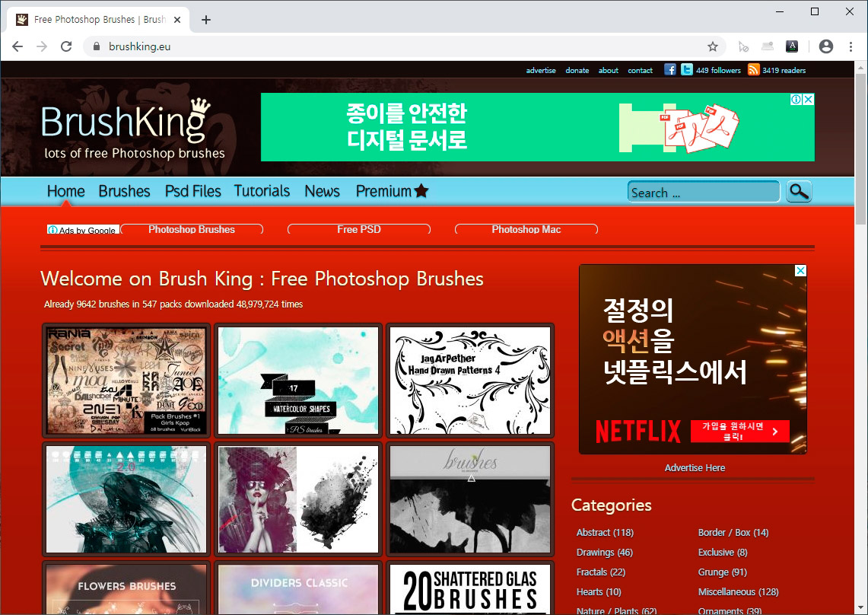Image resolution: width=868 pixels, height=615 pixels.
Task: Open the News menu item
Action: click(x=323, y=191)
